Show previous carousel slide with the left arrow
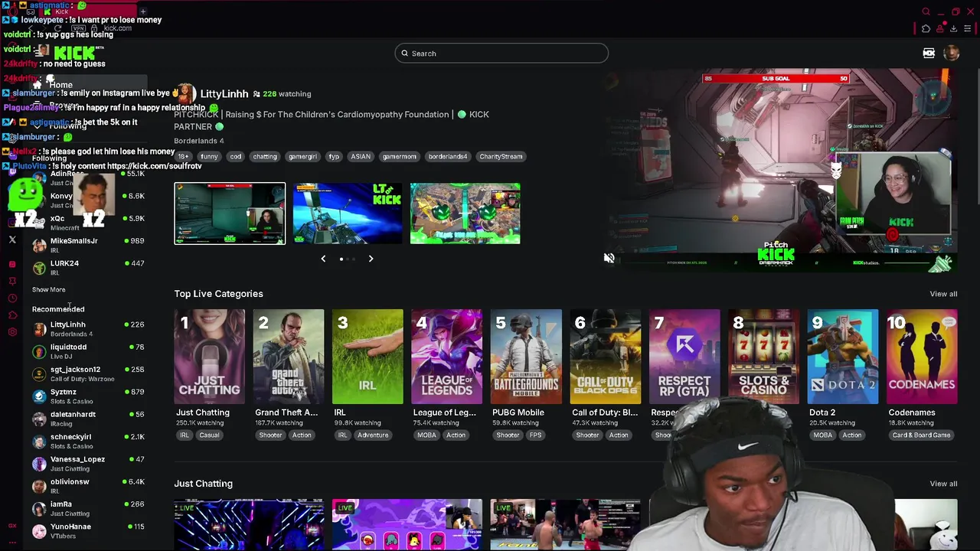 tap(323, 259)
